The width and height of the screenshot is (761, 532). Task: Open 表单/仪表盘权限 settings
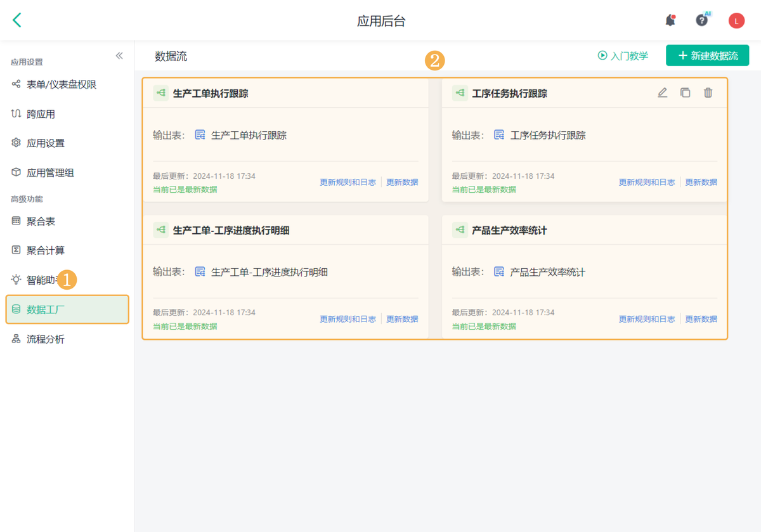[x=62, y=84]
